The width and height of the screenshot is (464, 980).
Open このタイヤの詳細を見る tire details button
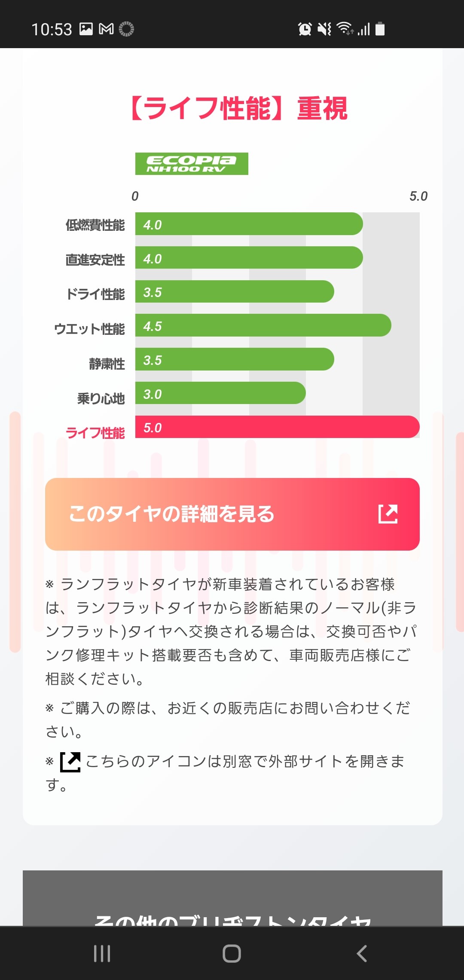[232, 514]
